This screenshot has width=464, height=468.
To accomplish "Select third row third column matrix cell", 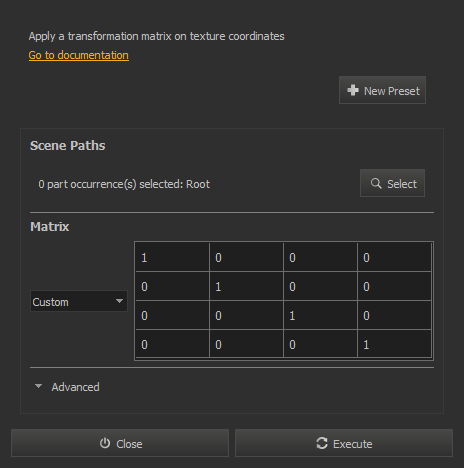I will tap(320, 315).
